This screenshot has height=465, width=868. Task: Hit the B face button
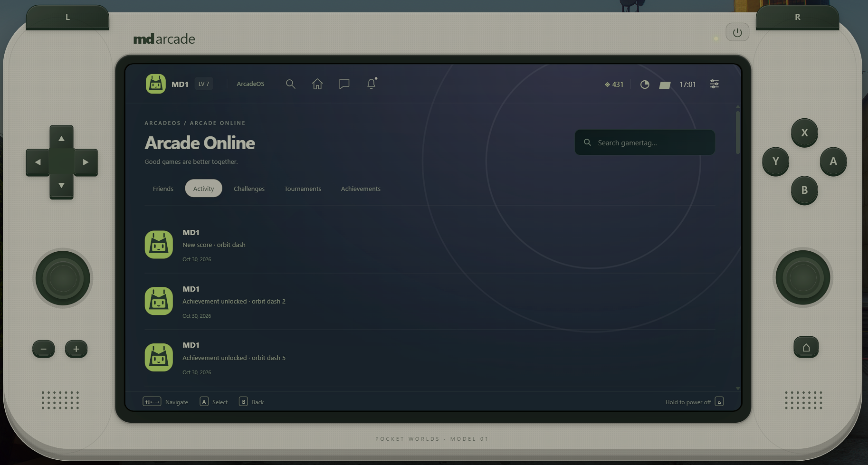point(804,190)
